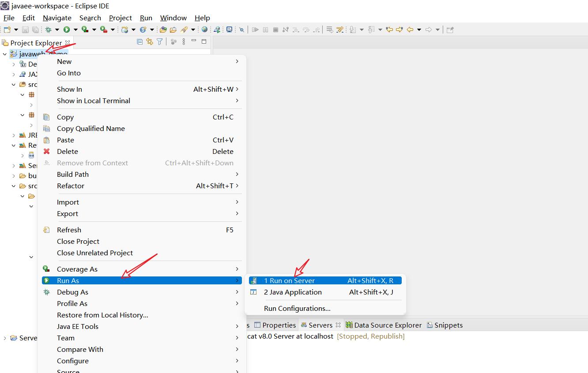Select Restore from Local History in context menu
588x373 pixels.
(x=102, y=315)
